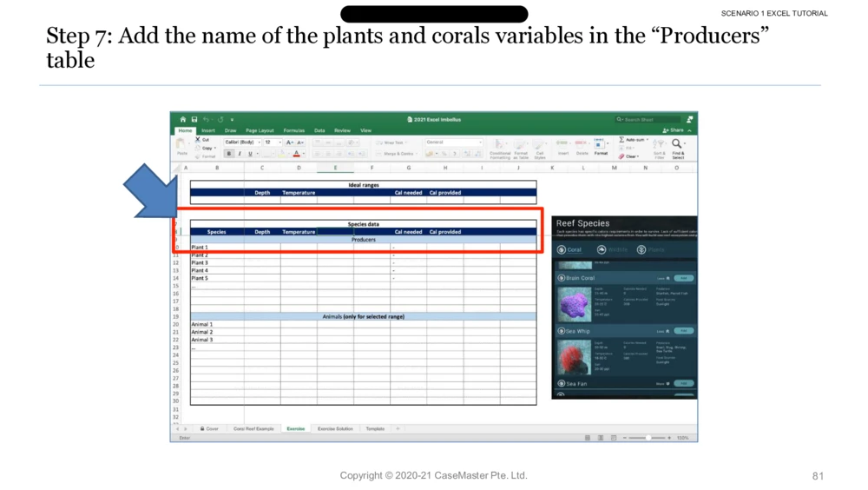
Task: Switch to the Coral Reef Example sheet
Action: click(x=253, y=428)
